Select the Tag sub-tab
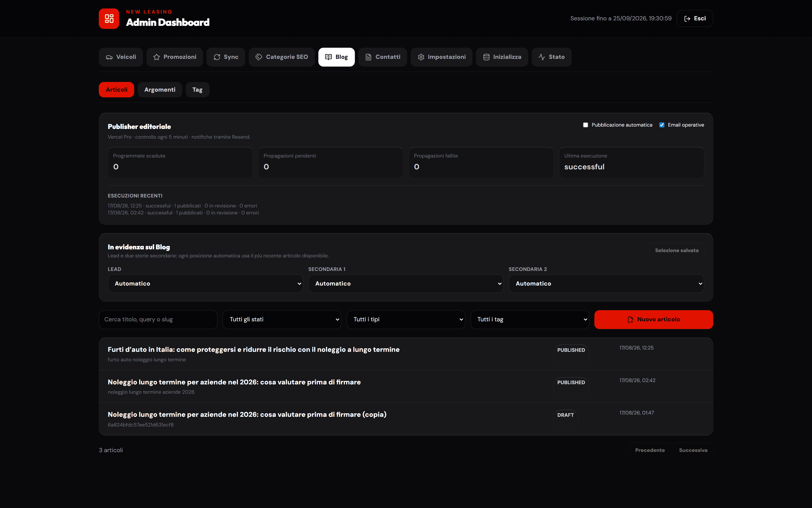 coord(197,90)
